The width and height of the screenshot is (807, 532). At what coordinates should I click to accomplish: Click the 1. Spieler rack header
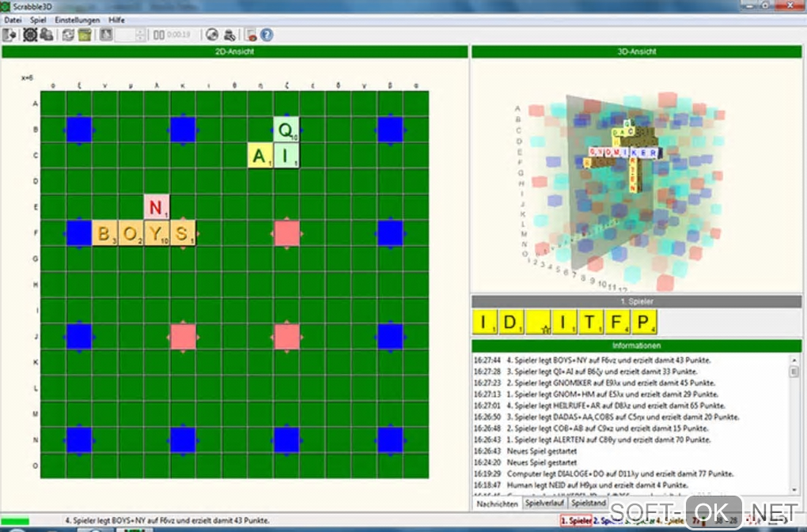637,301
